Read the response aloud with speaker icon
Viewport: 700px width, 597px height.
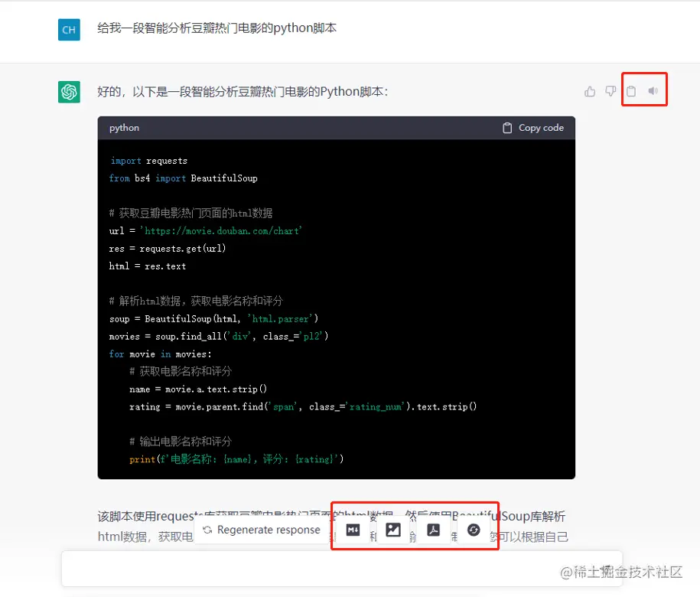point(653,91)
